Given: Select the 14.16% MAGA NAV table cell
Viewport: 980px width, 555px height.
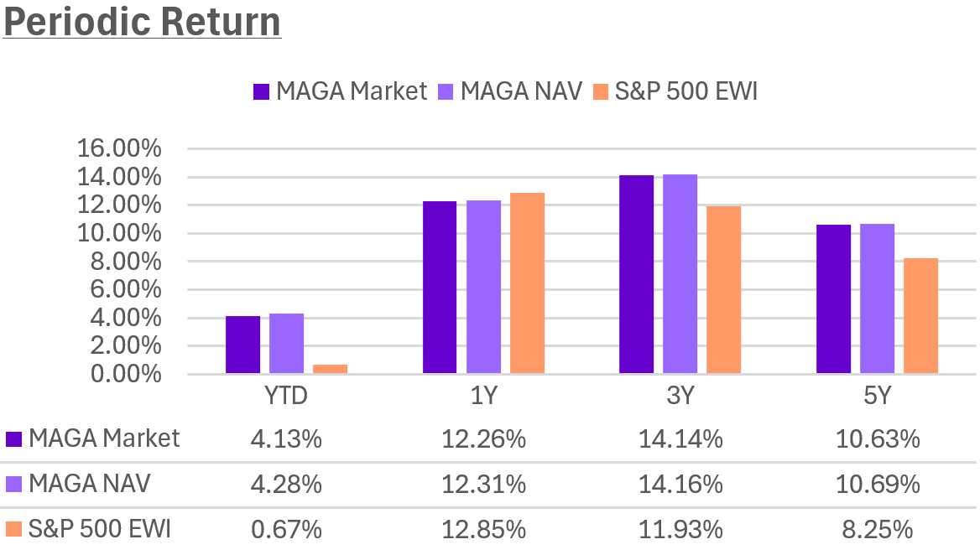Looking at the screenshot, I should 680,484.
